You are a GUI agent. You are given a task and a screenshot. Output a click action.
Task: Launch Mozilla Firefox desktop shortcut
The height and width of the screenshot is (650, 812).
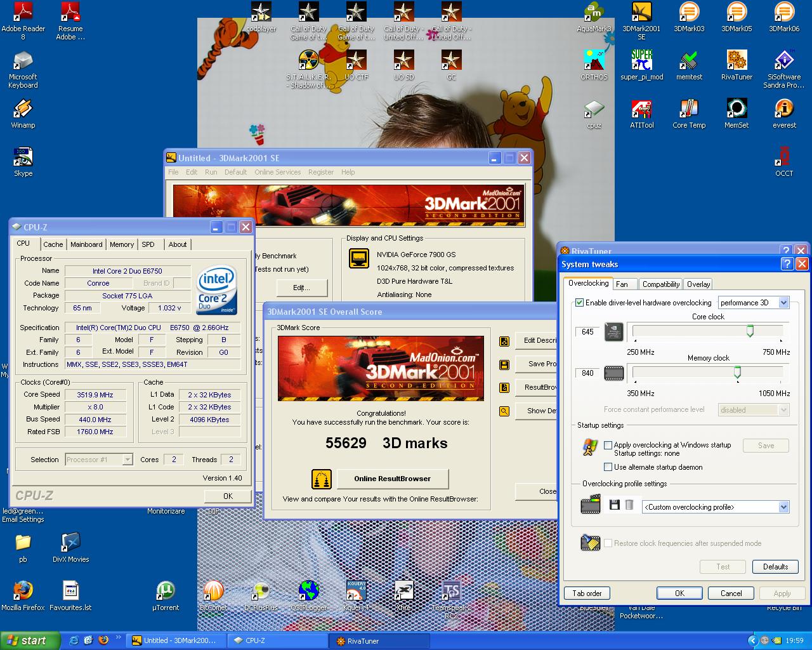[x=23, y=596]
